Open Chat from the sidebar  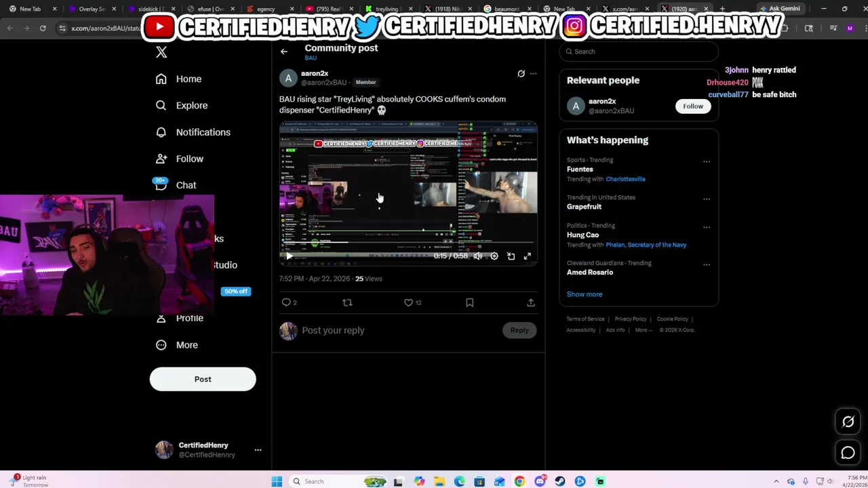coord(176,185)
